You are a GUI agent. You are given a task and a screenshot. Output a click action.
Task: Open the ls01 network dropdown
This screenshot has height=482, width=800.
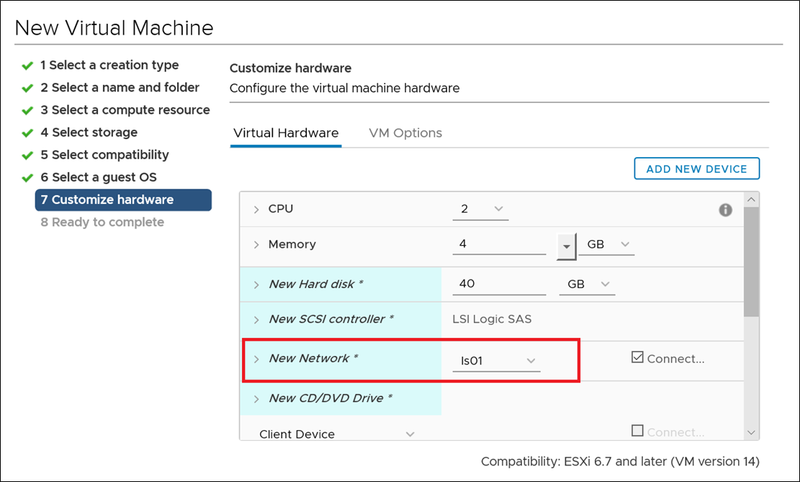pyautogui.click(x=495, y=360)
